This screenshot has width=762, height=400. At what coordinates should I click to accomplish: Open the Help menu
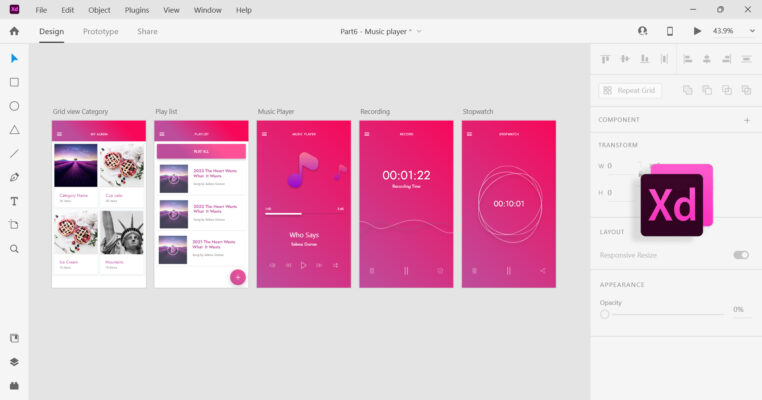point(243,10)
